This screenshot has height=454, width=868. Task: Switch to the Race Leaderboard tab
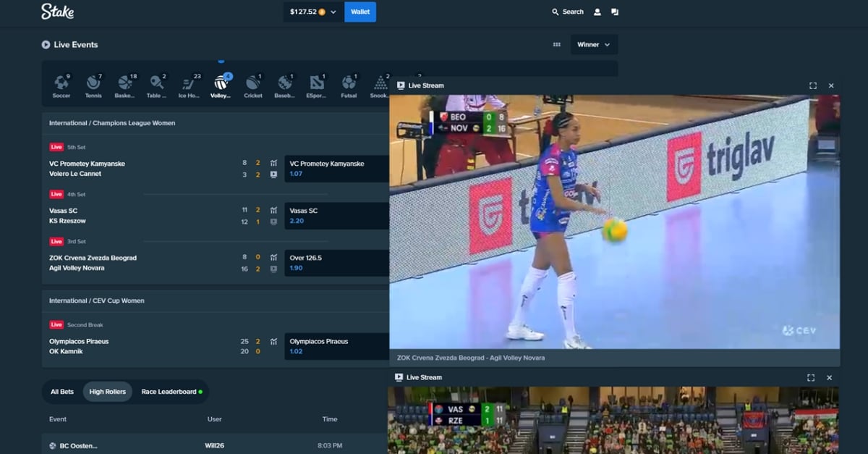pos(171,392)
